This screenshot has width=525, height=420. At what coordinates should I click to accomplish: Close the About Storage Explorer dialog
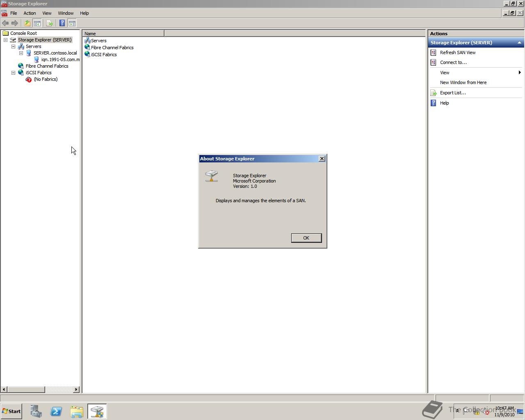(x=322, y=159)
